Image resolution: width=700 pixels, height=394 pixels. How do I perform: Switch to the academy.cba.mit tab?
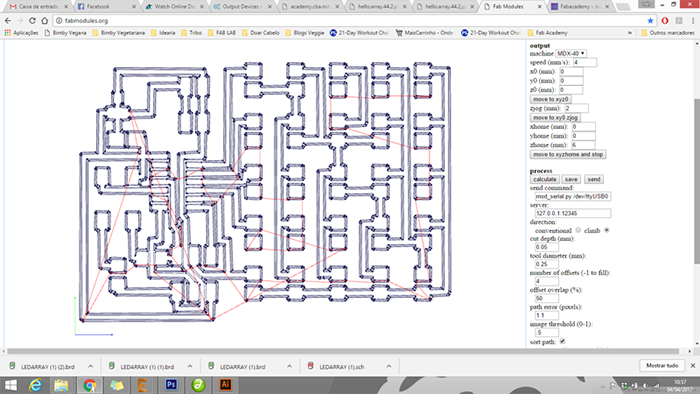click(x=310, y=7)
